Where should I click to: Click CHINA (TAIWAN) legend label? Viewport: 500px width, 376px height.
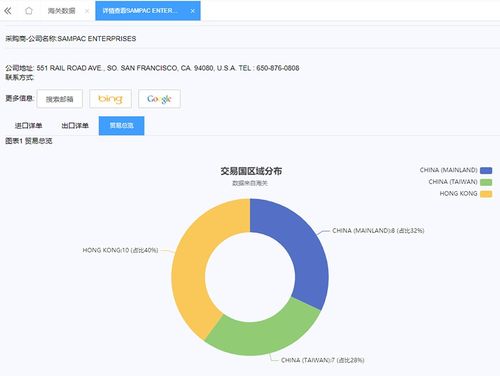[x=453, y=182]
